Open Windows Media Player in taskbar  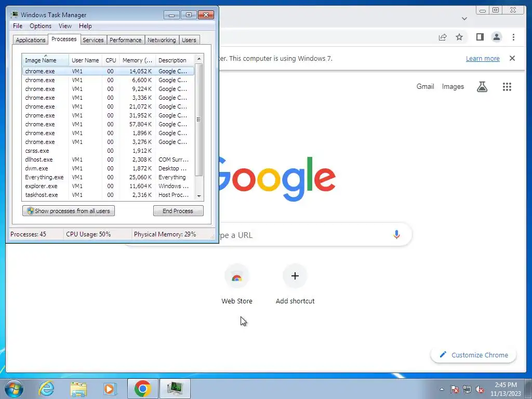109,389
